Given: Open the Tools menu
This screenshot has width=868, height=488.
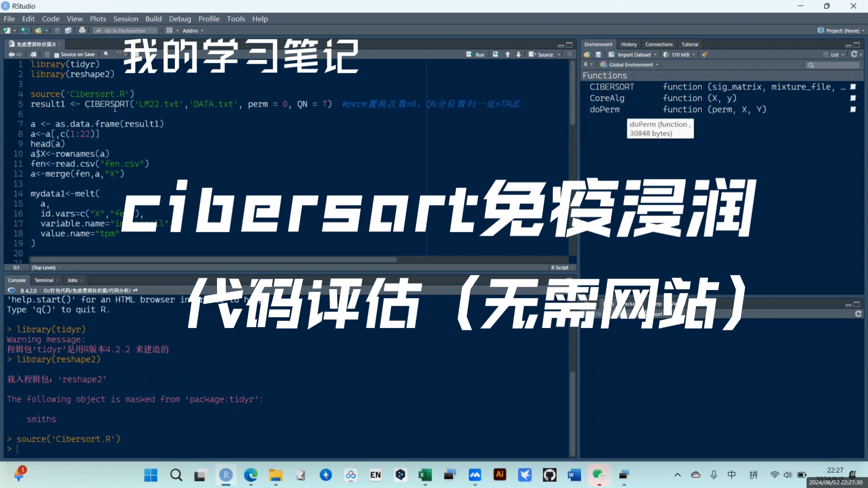Looking at the screenshot, I should (x=236, y=19).
